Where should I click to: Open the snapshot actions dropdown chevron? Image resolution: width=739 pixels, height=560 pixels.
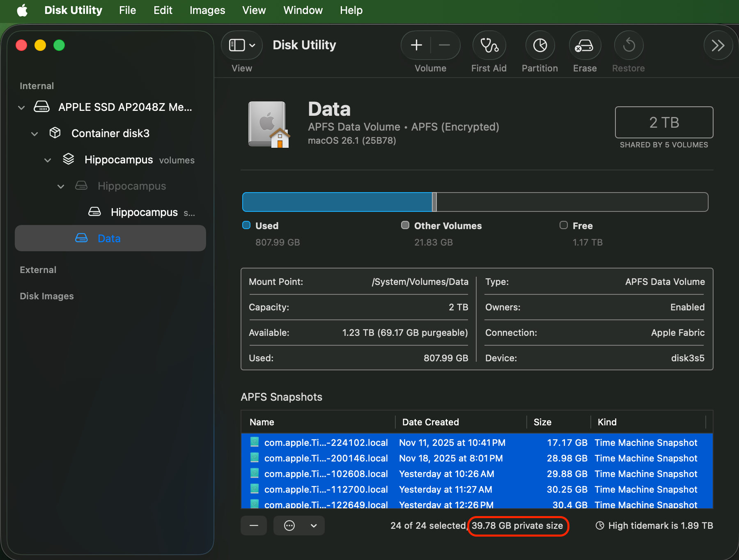(x=314, y=526)
